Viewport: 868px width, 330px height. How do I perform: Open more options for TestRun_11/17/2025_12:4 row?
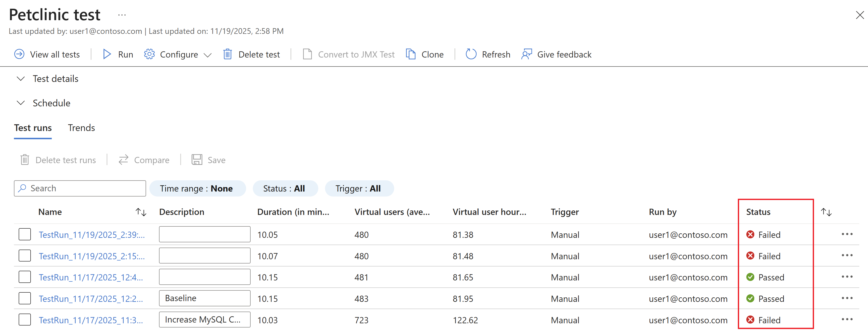click(x=847, y=277)
